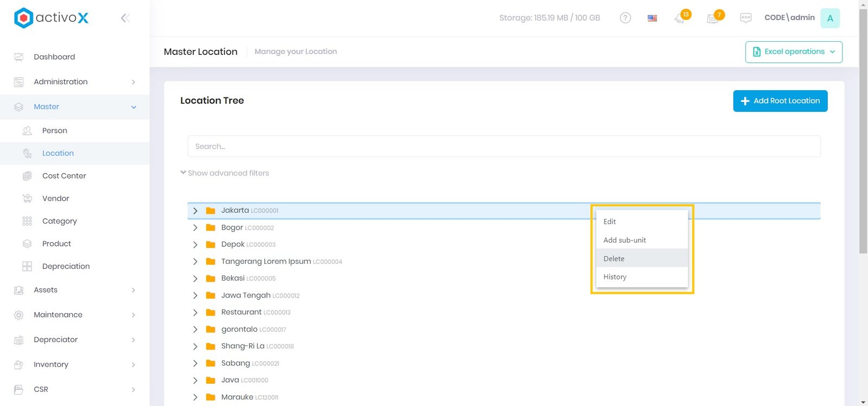
Task: Show advanced filters
Action: pyautogui.click(x=225, y=173)
